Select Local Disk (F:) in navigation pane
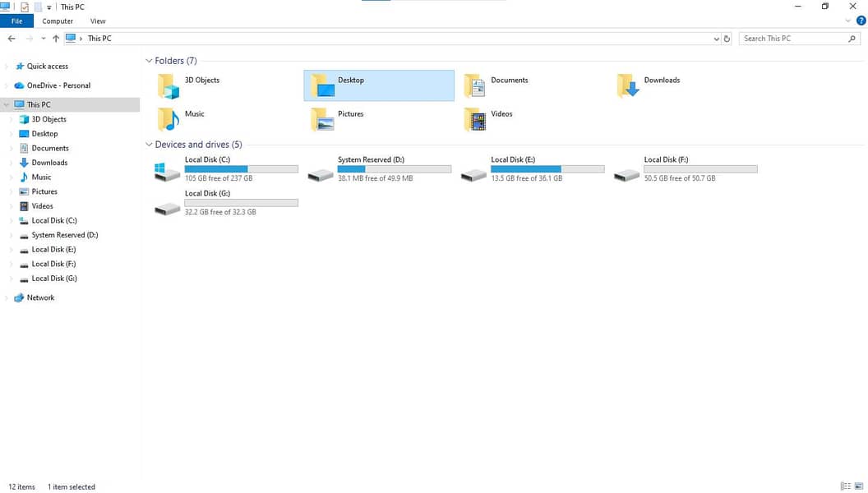This screenshot has width=868, height=493. pyautogui.click(x=53, y=264)
